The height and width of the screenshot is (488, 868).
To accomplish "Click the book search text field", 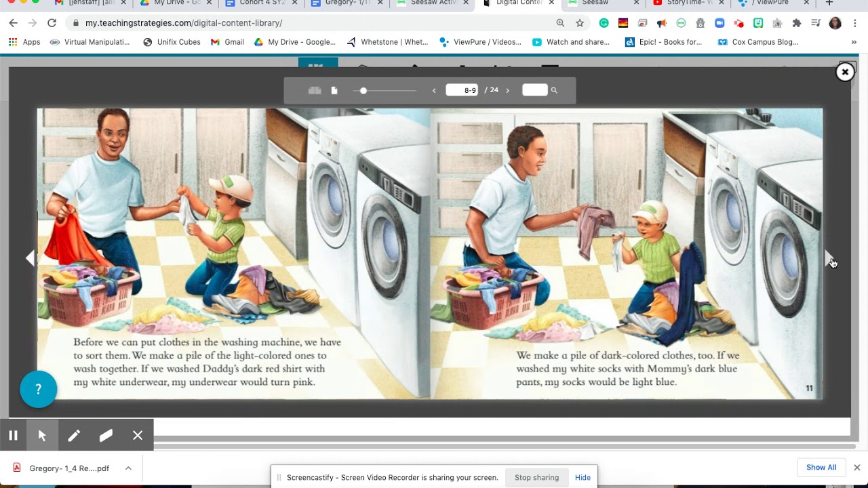I will point(534,90).
